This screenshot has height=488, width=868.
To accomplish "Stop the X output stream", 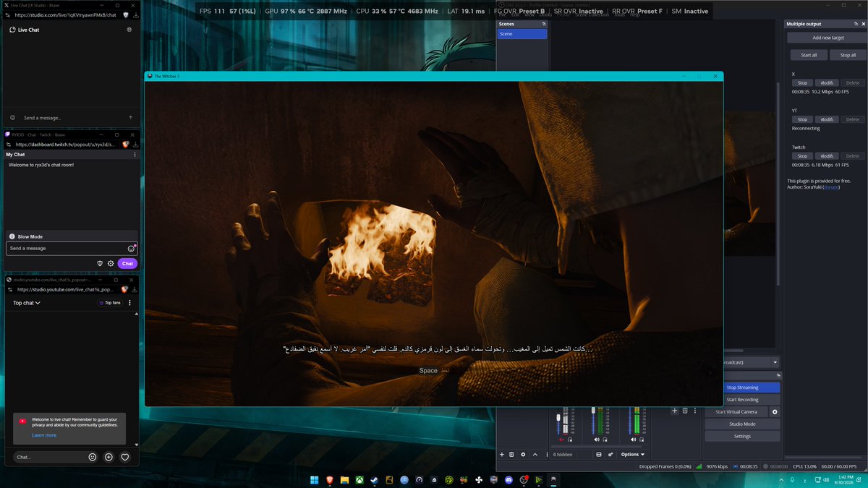I will coord(802,83).
